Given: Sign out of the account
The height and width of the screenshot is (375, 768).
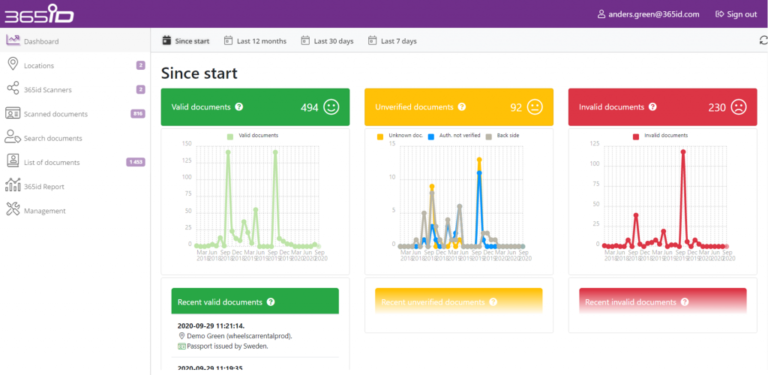Looking at the screenshot, I should [736, 14].
